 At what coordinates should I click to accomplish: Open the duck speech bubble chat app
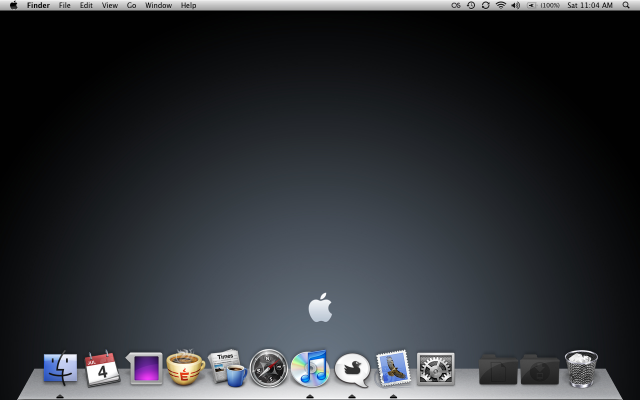click(352, 370)
